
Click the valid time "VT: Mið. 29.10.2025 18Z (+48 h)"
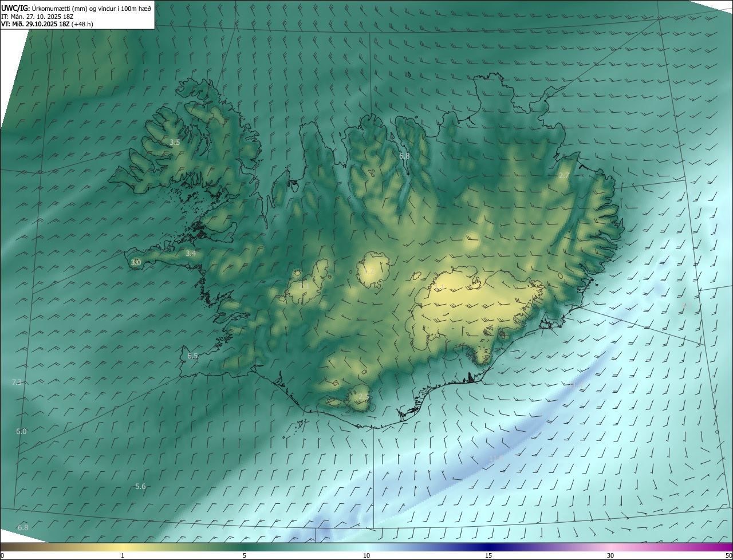(47, 24)
